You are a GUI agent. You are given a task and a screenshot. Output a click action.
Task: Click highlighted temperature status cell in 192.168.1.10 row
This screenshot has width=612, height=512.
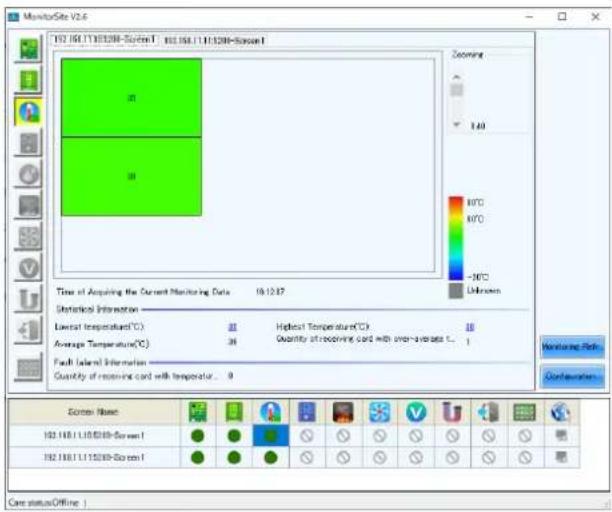[270, 436]
